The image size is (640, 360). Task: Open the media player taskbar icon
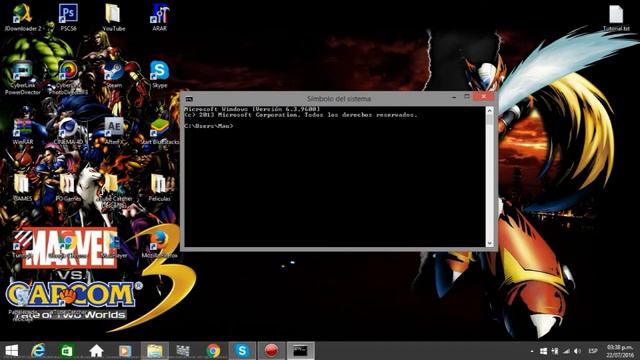click(125, 351)
